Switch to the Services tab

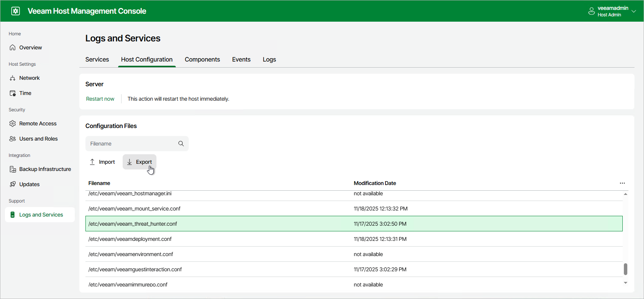click(97, 60)
